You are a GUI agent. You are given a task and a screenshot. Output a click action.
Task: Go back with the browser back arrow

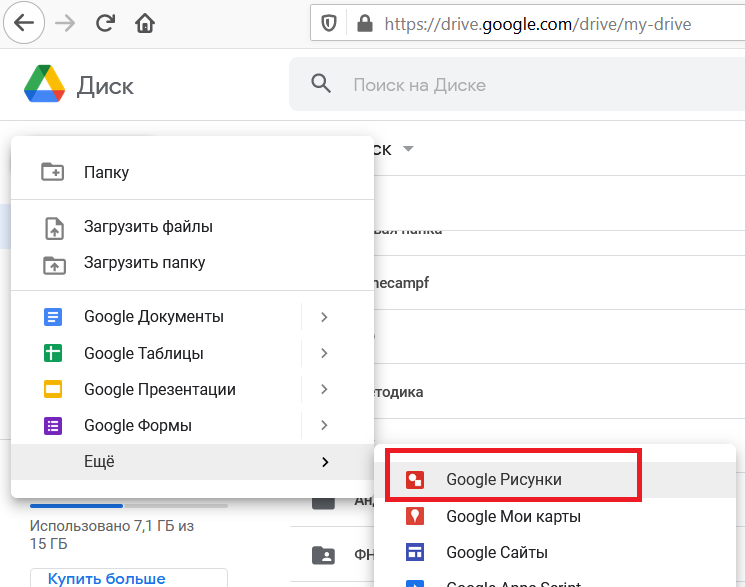point(24,22)
